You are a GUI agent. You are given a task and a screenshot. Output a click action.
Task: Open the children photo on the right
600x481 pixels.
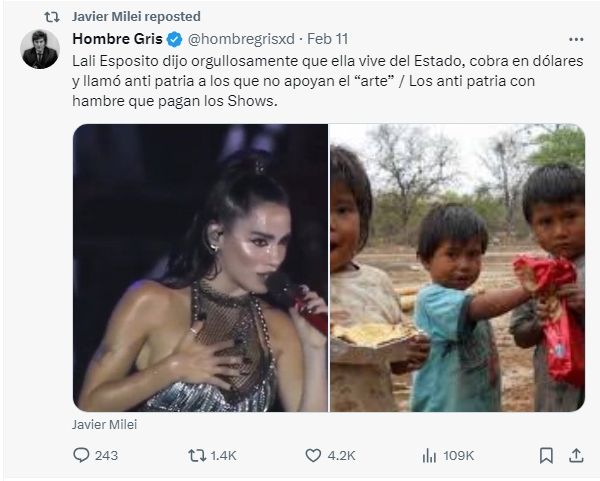click(458, 267)
